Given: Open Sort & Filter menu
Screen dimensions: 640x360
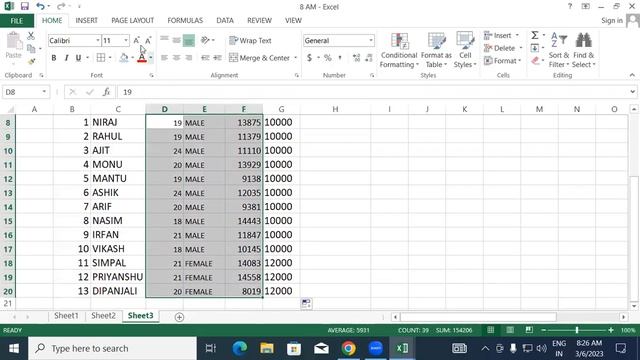Looking at the screenshot, I should click(558, 50).
